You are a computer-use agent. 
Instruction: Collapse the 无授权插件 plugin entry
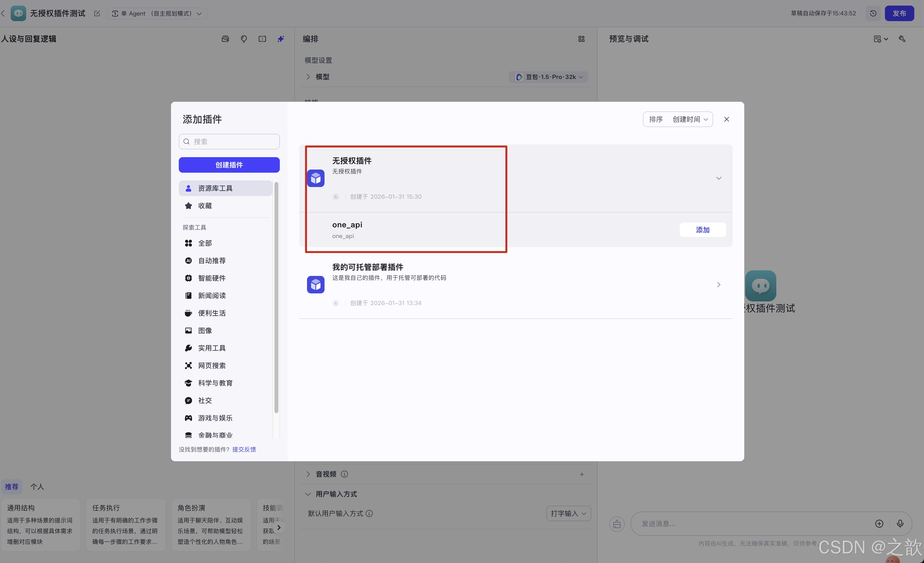(x=719, y=178)
